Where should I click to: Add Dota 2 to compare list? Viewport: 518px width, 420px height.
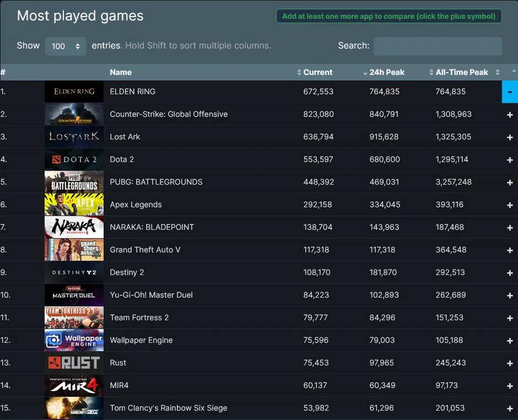point(510,160)
